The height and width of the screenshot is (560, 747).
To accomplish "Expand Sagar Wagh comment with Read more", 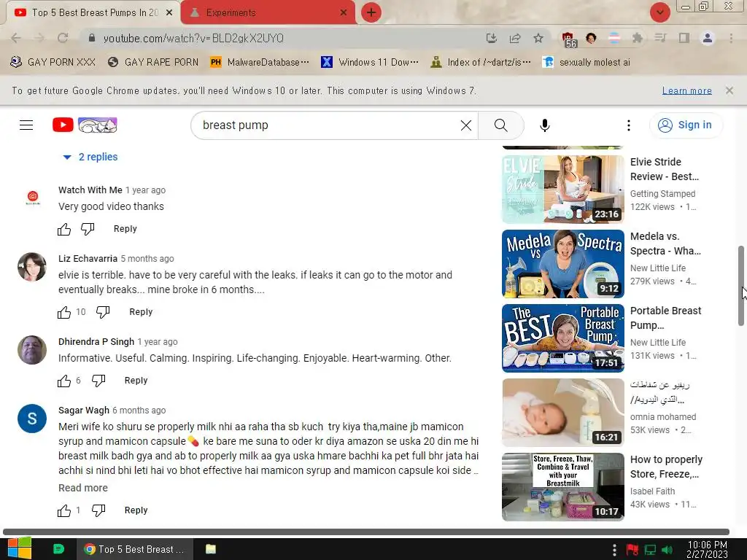I will pyautogui.click(x=83, y=488).
